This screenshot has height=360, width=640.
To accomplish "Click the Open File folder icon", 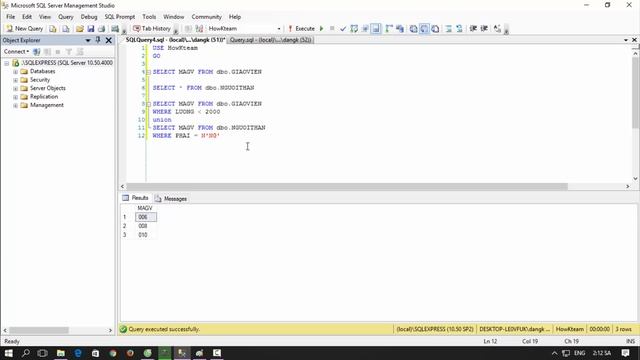I will (80, 29).
